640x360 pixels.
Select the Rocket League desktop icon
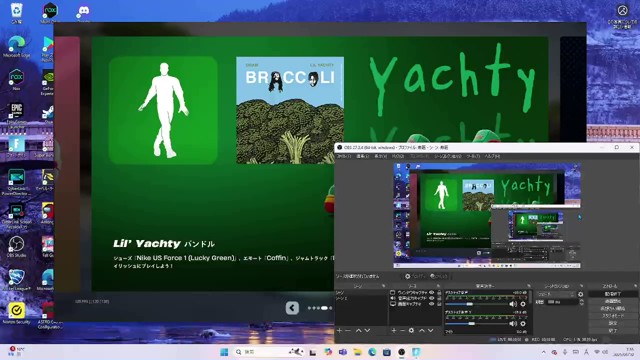point(16,280)
